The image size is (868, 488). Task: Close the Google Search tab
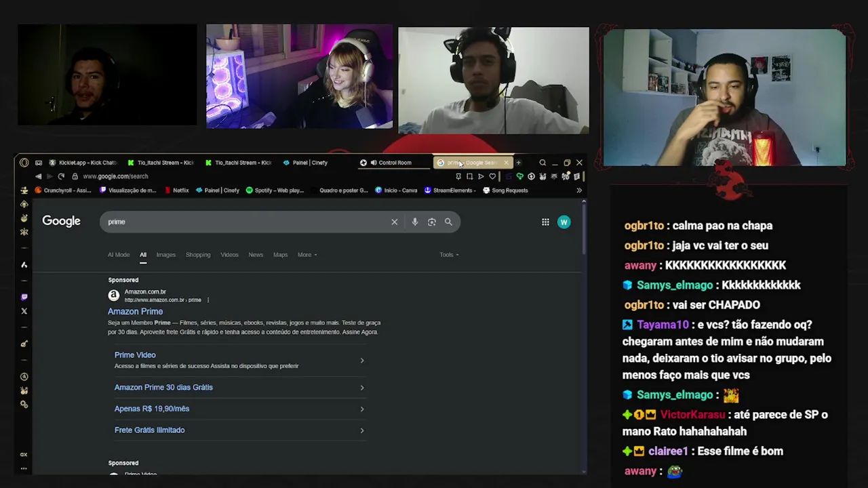(x=506, y=163)
